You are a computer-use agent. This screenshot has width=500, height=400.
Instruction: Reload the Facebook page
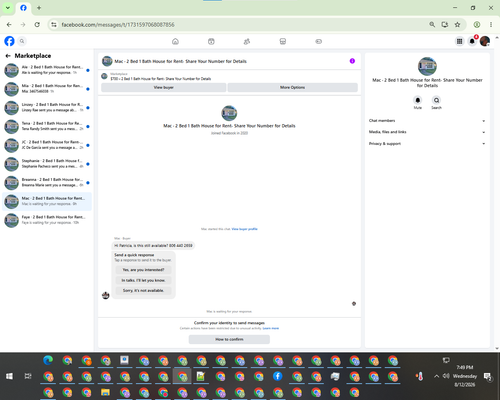tap(37, 25)
